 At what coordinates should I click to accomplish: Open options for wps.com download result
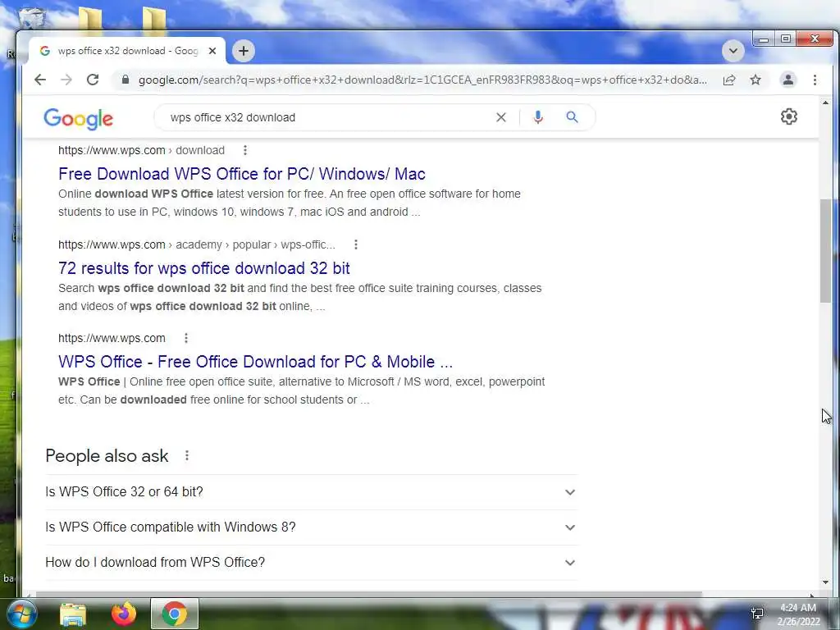[x=244, y=151]
